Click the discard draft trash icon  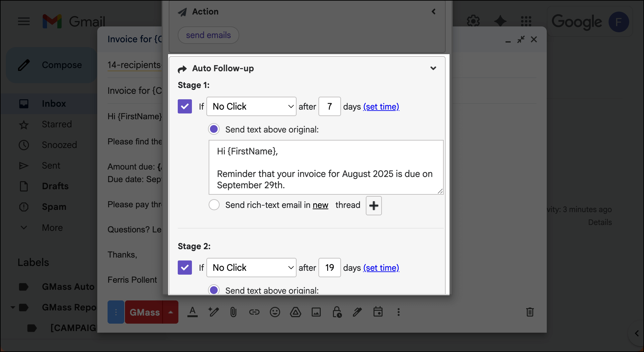click(x=530, y=312)
